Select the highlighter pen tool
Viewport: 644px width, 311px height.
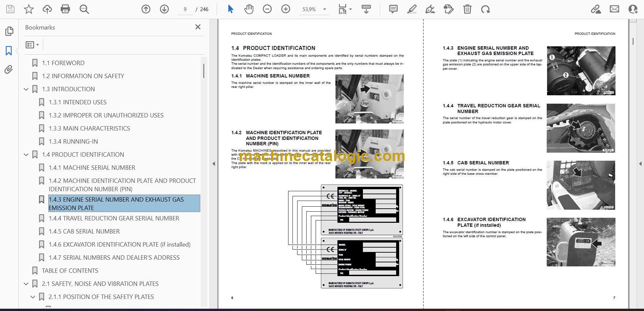pyautogui.click(x=412, y=9)
